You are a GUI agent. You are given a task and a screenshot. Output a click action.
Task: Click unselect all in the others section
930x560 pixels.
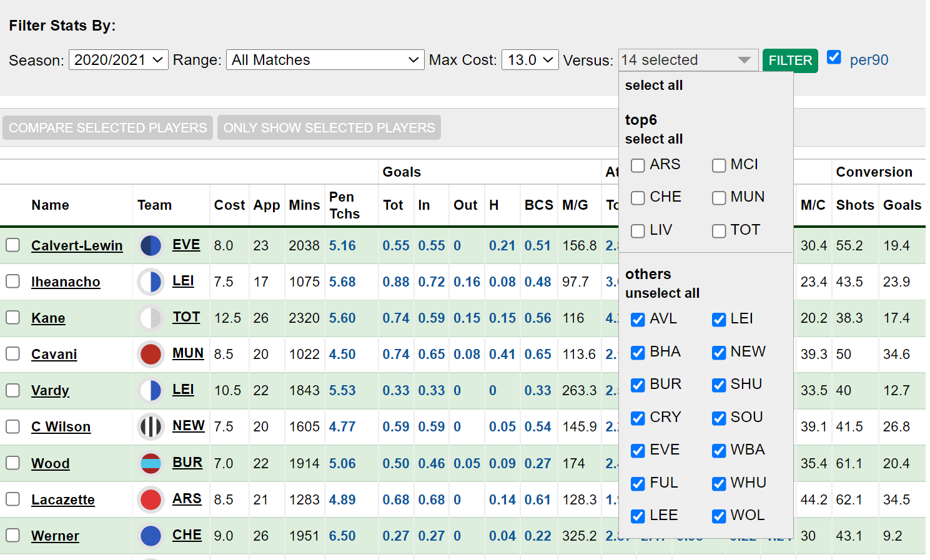pyautogui.click(x=662, y=293)
